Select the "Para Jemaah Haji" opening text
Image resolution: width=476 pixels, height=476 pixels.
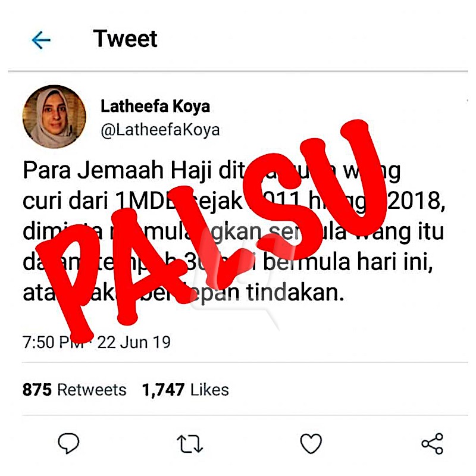117,170
